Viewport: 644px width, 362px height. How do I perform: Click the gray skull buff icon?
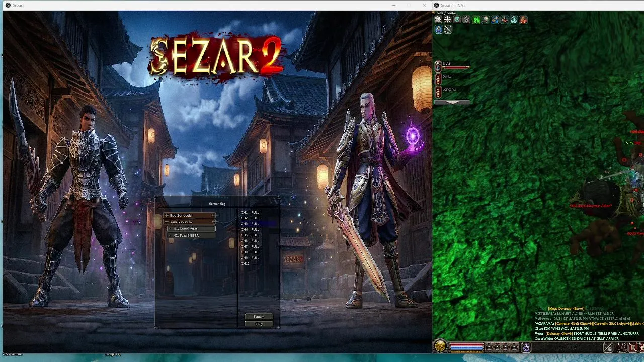click(x=466, y=20)
